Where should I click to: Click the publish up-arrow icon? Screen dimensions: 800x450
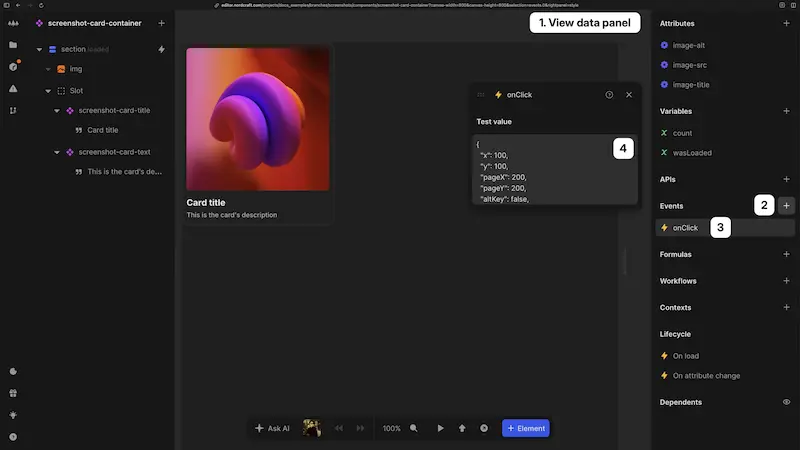[x=462, y=428]
